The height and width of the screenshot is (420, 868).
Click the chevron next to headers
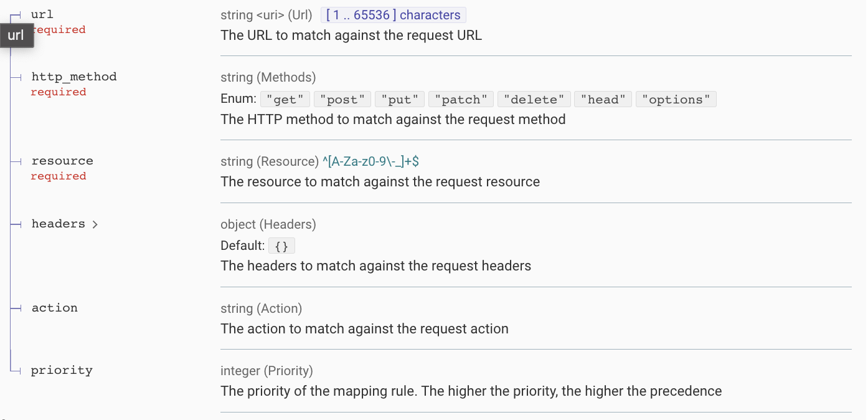pyautogui.click(x=95, y=224)
